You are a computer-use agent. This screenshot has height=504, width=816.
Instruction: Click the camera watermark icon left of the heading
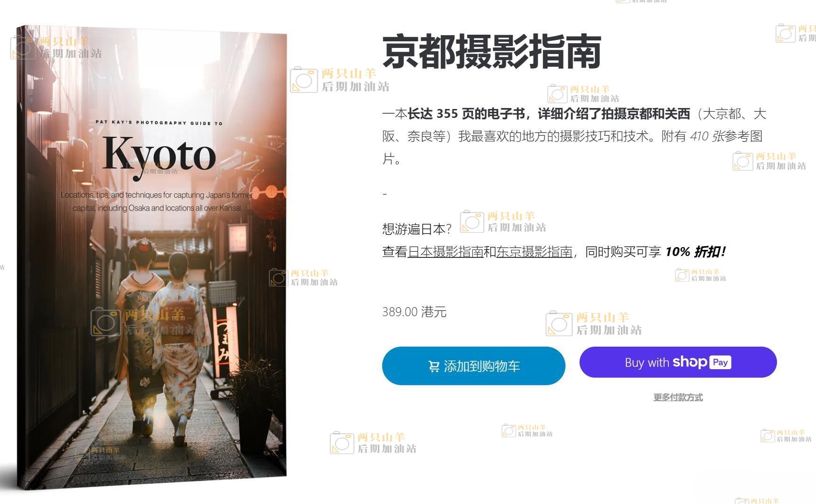(304, 80)
